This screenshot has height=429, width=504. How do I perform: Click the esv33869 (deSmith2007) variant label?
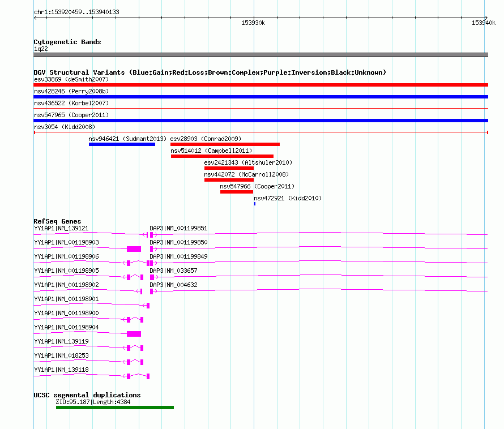pos(71,79)
